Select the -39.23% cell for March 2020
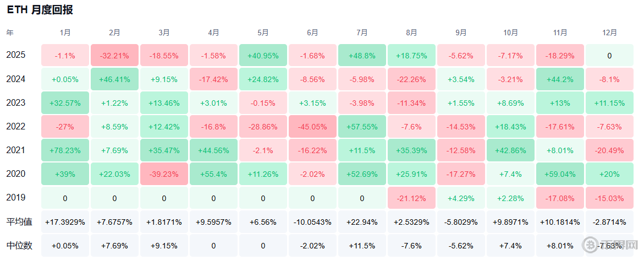 (x=164, y=174)
